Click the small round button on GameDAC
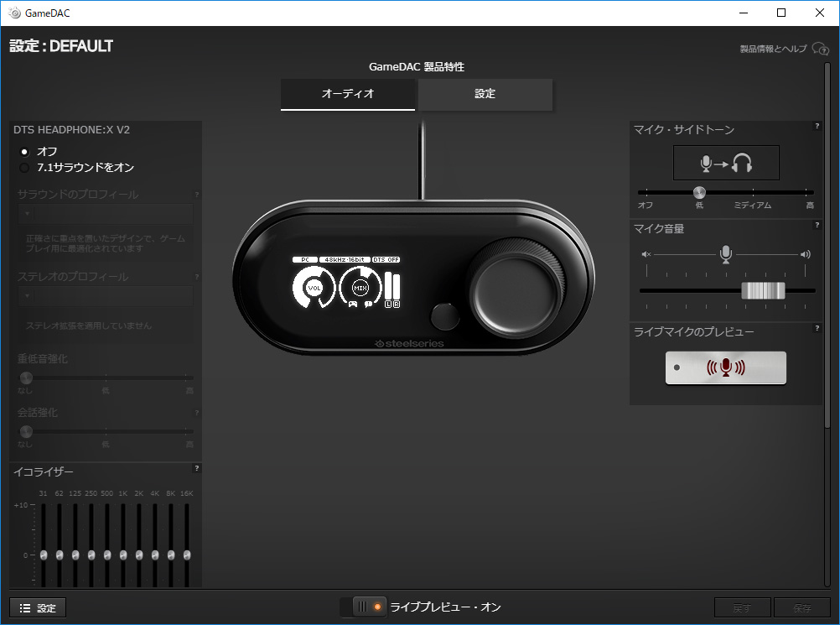 coord(445,316)
